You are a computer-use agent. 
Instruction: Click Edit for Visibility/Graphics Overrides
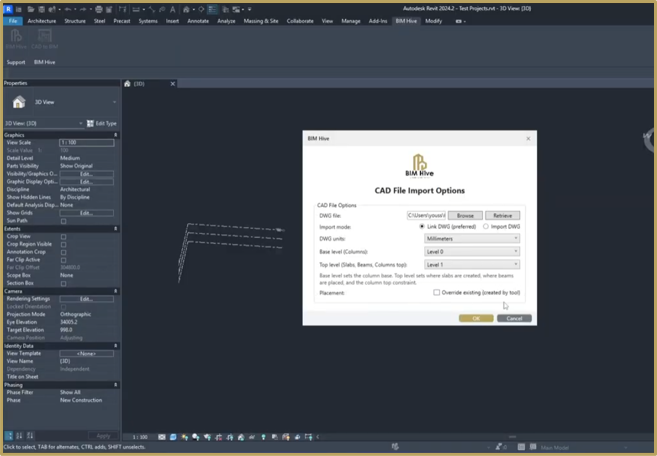click(86, 174)
